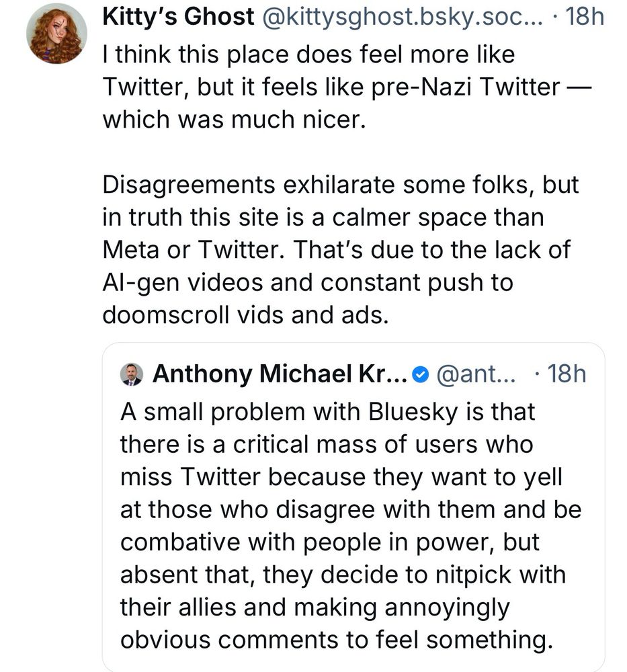The width and height of the screenshot is (627, 672).
Task: Click the 'AI-gen videos and constant push' line
Action: click(307, 282)
